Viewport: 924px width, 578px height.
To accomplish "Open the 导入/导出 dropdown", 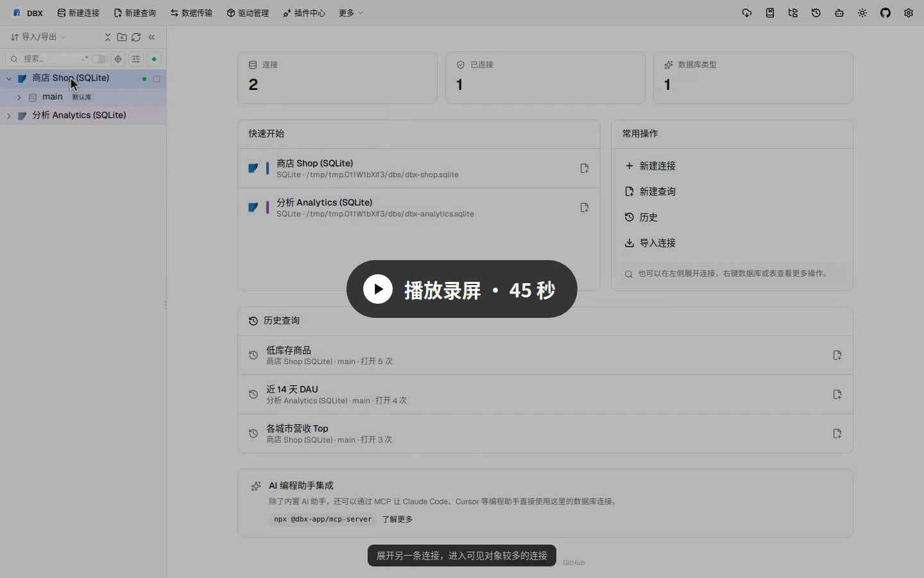I will click(x=38, y=37).
